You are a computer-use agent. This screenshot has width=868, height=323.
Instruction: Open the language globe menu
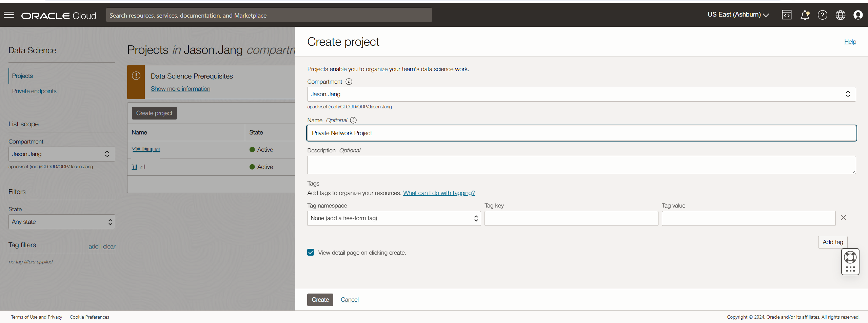841,15
